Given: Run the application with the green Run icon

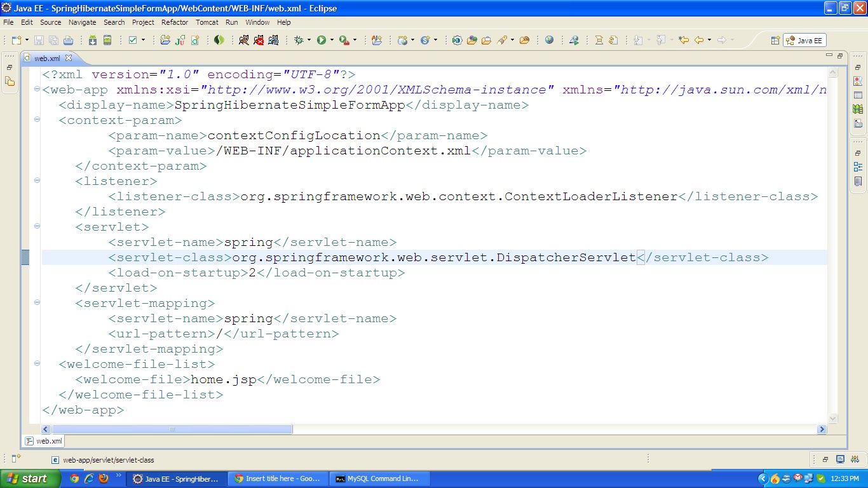Looking at the screenshot, I should point(322,40).
